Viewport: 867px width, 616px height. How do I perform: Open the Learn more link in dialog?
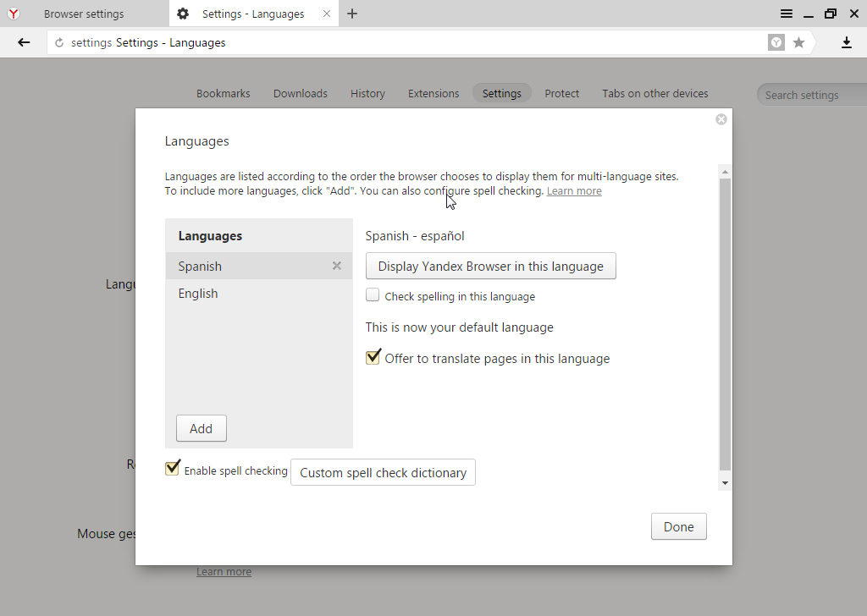tap(574, 191)
